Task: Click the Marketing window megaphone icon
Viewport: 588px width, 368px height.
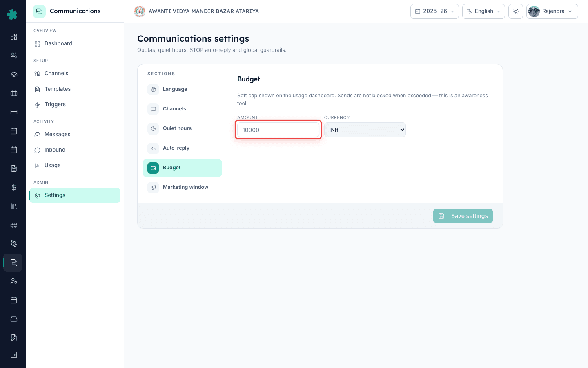Action: (153, 187)
